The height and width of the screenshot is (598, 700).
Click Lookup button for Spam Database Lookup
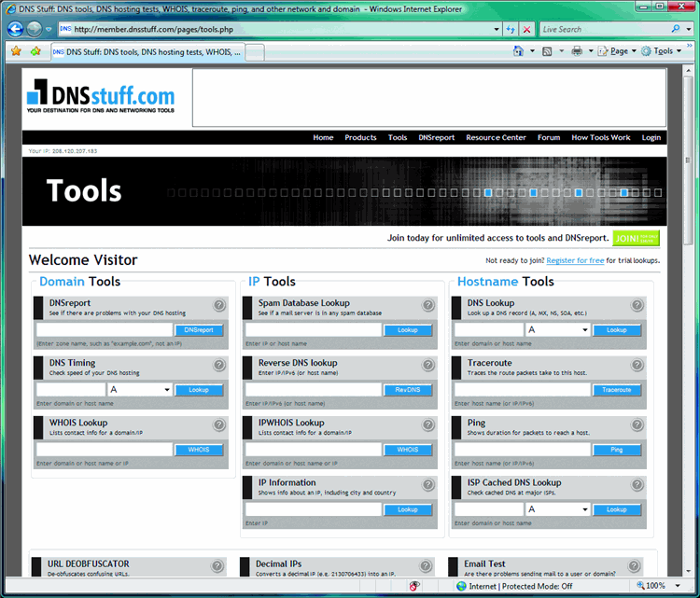point(408,330)
